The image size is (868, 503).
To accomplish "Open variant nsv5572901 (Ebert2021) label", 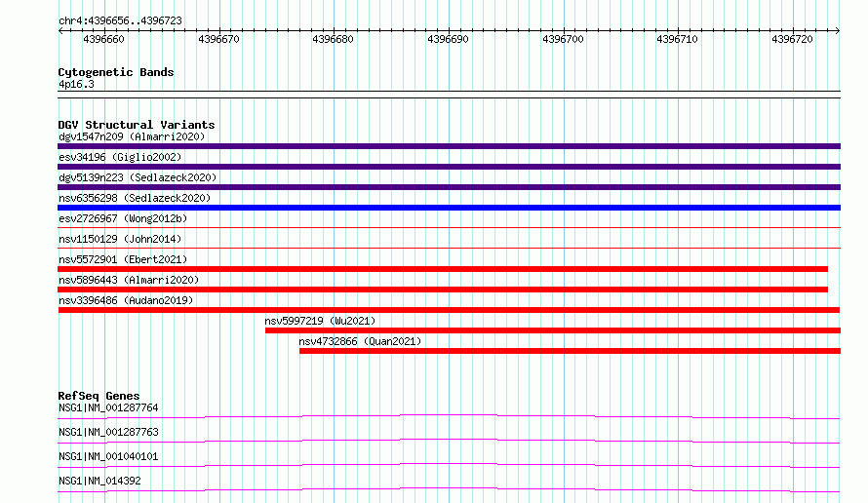I will (x=123, y=259).
